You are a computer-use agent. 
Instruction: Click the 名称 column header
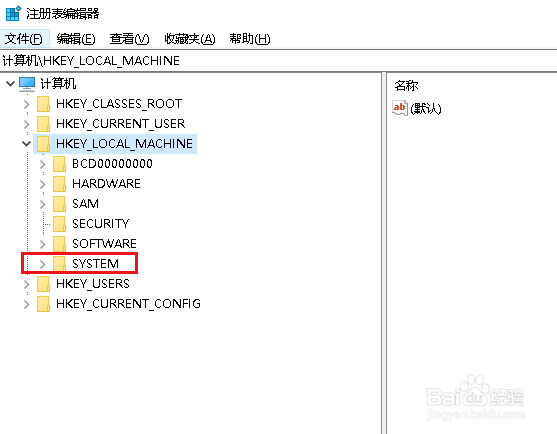406,86
